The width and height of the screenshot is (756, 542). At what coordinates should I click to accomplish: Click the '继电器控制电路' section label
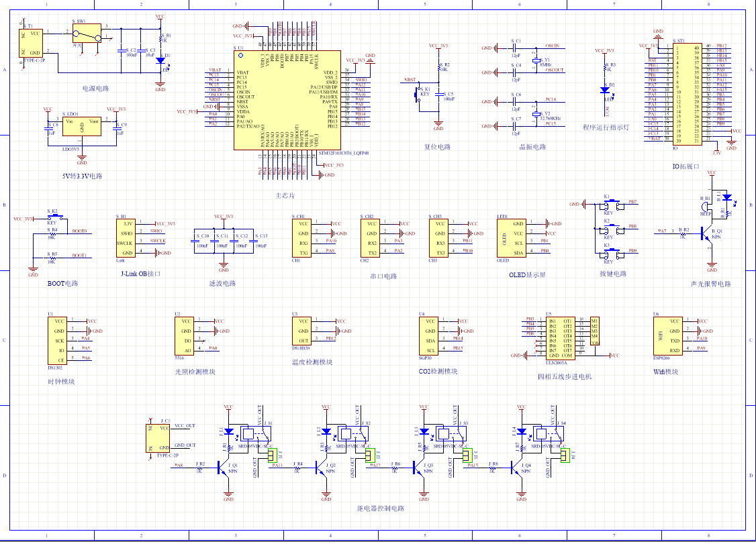tap(381, 508)
